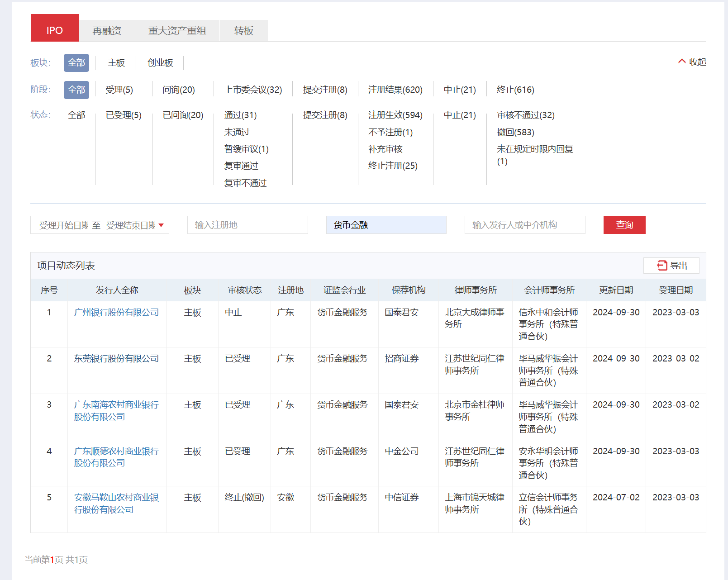Filter board by 主板
The height and width of the screenshot is (580, 728).
116,63
